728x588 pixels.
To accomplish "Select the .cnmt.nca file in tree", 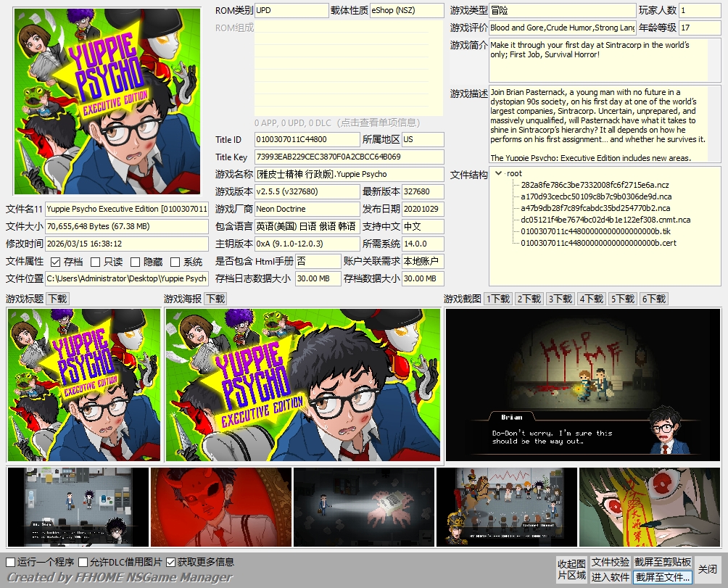I will [x=605, y=220].
